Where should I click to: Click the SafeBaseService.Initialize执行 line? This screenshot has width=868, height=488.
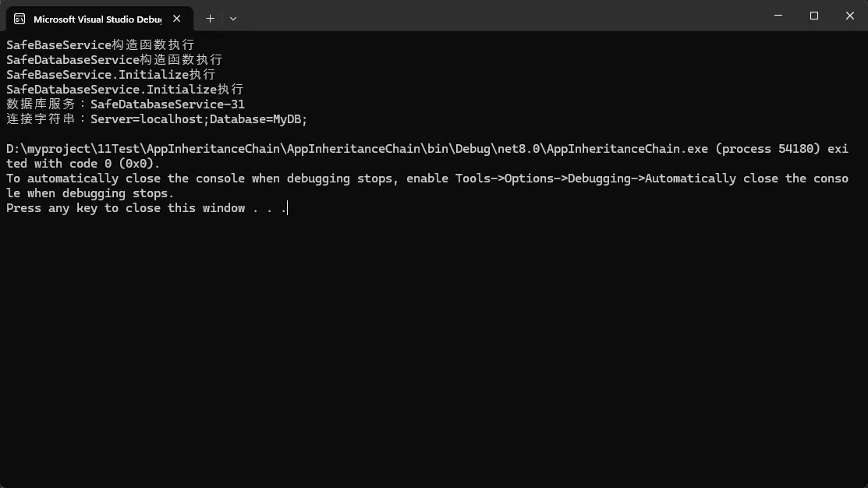pos(111,75)
